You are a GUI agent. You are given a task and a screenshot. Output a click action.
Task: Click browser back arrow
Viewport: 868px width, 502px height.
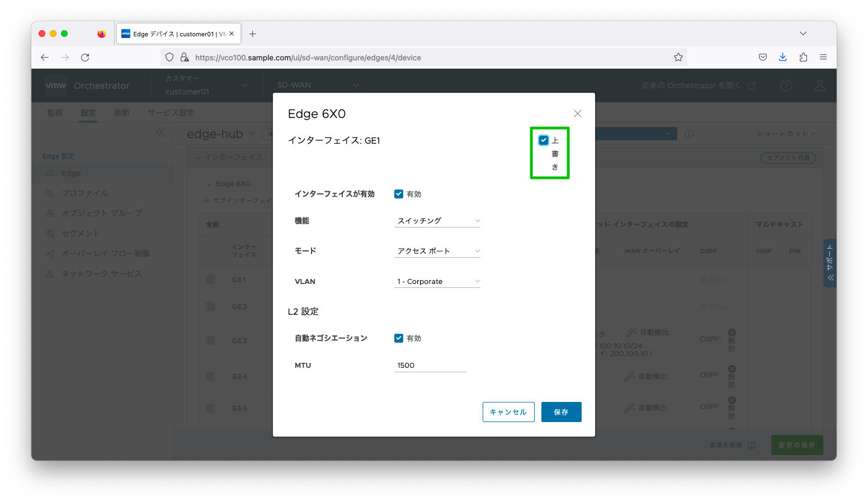(x=45, y=57)
